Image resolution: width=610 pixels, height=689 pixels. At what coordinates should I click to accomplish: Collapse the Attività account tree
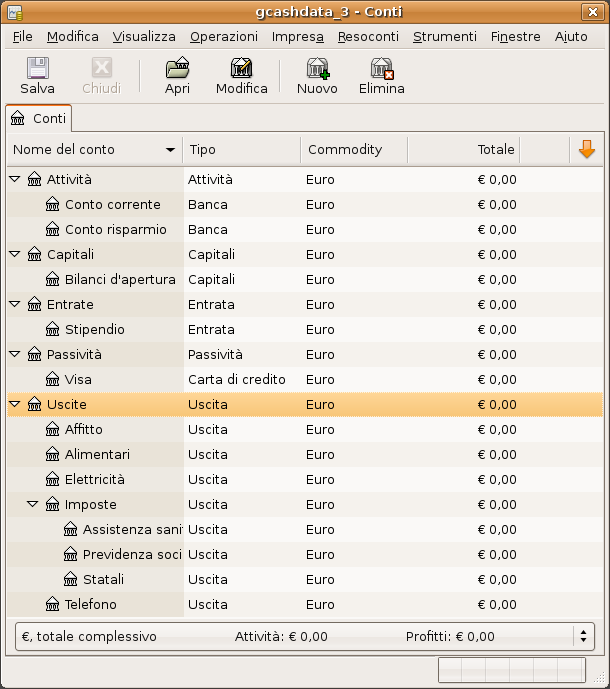click(15, 179)
